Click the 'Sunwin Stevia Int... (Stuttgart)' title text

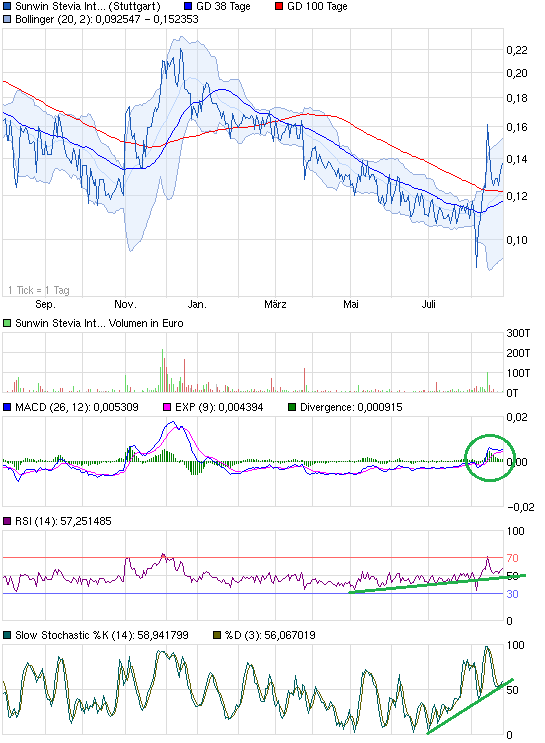(x=88, y=7)
